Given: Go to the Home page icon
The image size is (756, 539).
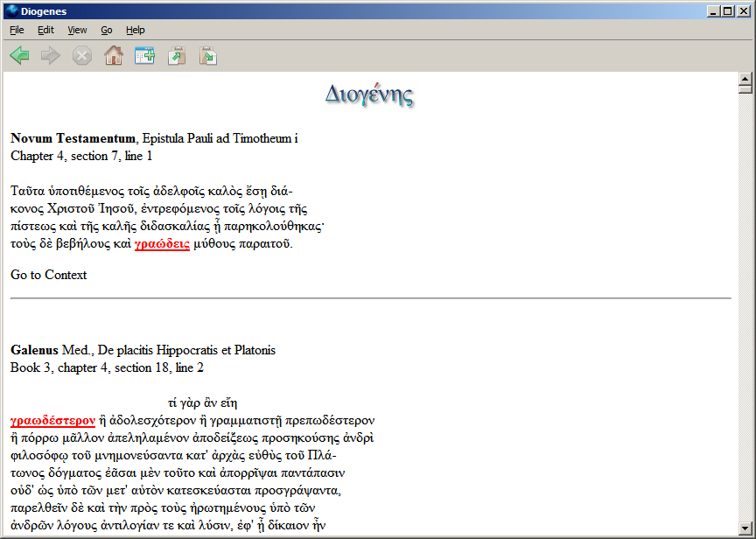Looking at the screenshot, I should pos(113,56).
